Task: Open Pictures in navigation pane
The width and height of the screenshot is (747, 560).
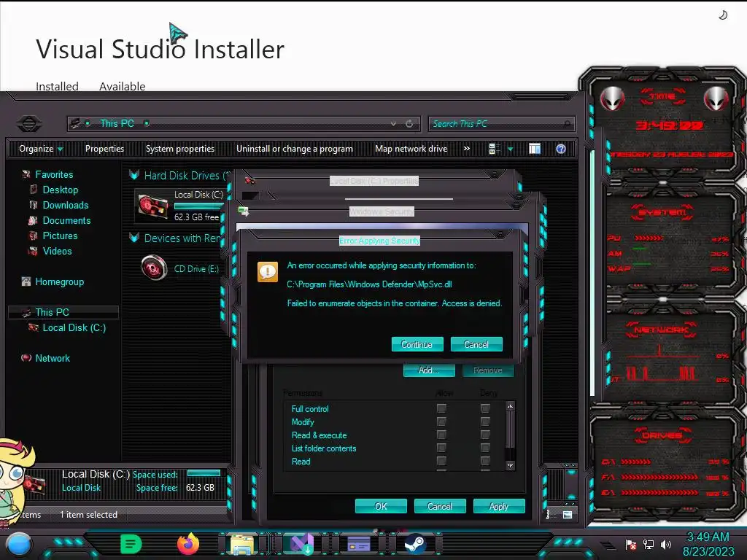Action: tap(60, 236)
